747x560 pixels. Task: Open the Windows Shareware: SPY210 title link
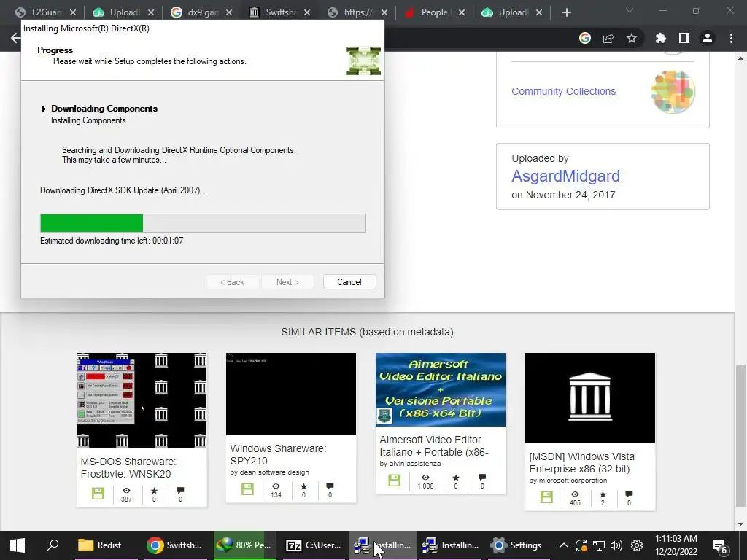(x=278, y=455)
